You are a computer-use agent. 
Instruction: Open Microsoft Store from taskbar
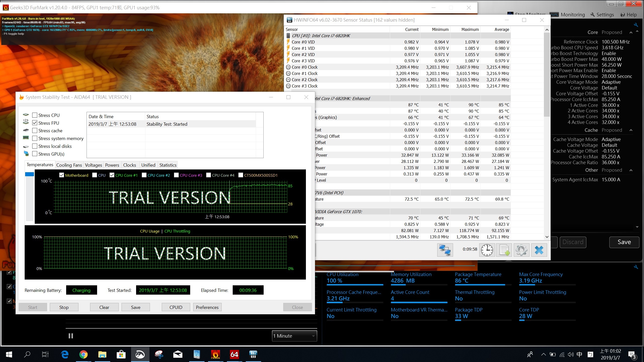pyautogui.click(x=121, y=354)
